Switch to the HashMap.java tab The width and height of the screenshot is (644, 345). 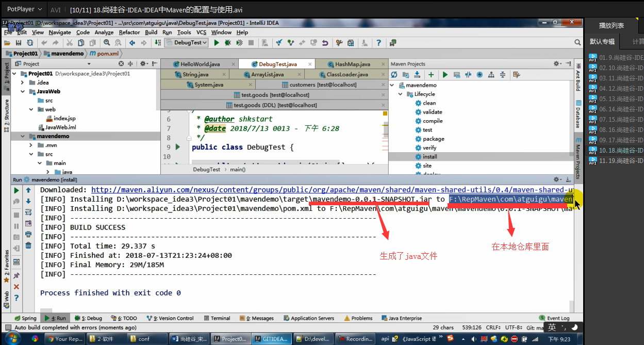coord(352,64)
